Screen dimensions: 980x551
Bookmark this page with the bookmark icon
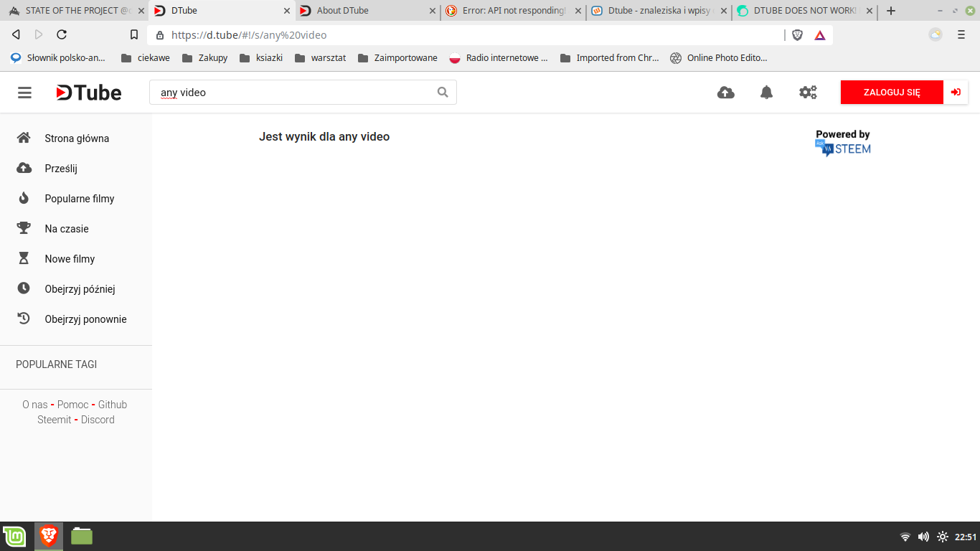(133, 34)
